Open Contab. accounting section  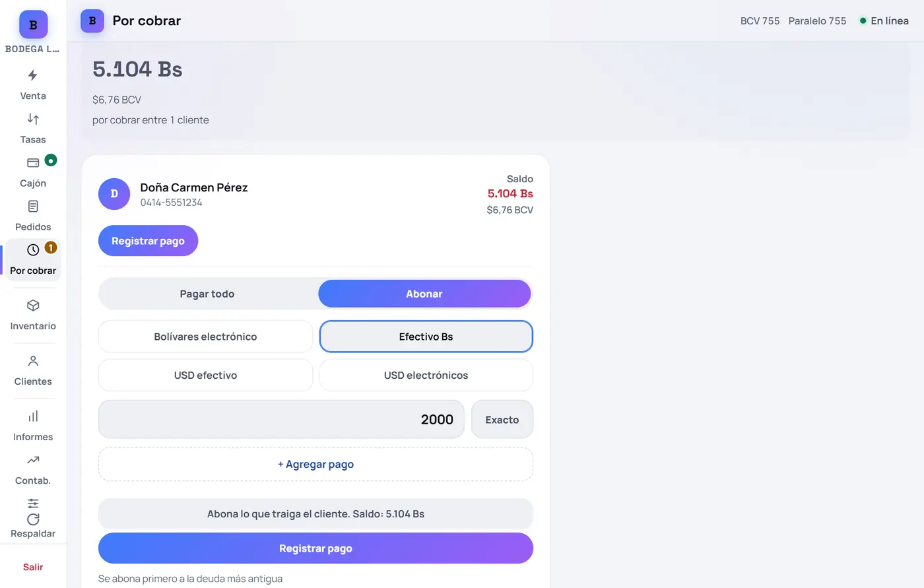pyautogui.click(x=33, y=470)
